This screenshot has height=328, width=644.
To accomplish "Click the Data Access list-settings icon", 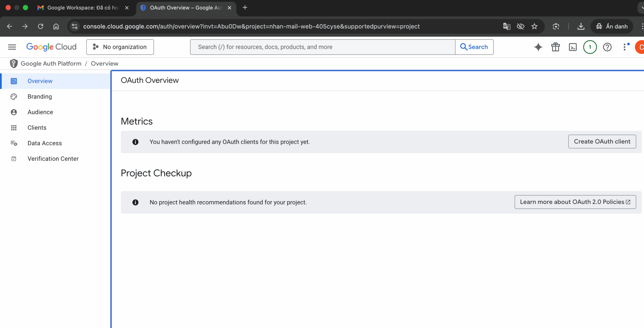I will click(x=14, y=143).
